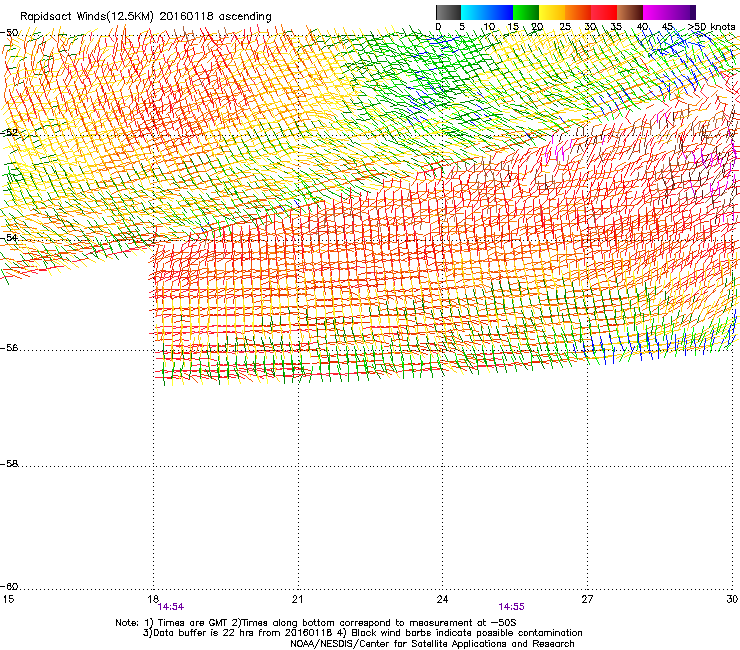Click legend scale number 25

pyautogui.click(x=565, y=27)
